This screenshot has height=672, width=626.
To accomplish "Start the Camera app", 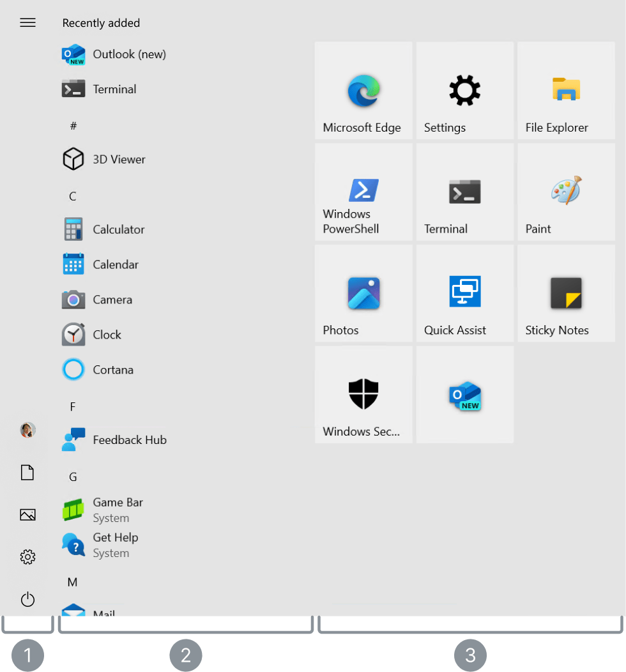I will (x=97, y=300).
